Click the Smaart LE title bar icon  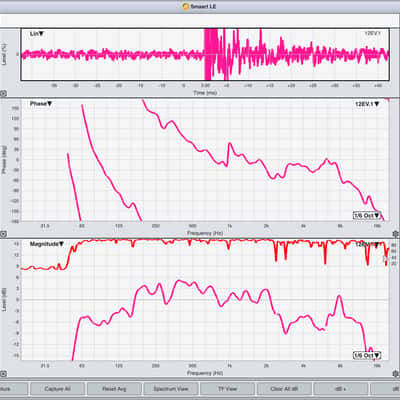coord(186,6)
